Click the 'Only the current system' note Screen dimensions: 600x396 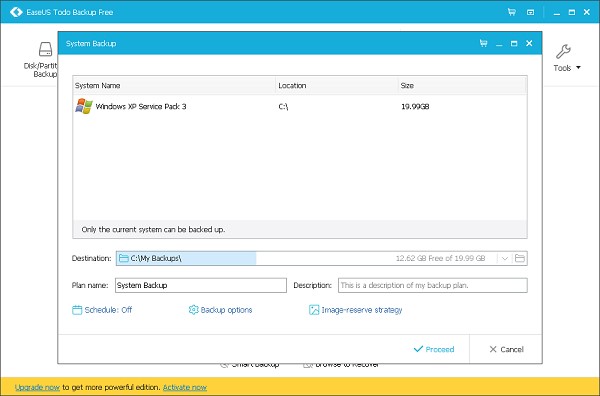click(153, 230)
